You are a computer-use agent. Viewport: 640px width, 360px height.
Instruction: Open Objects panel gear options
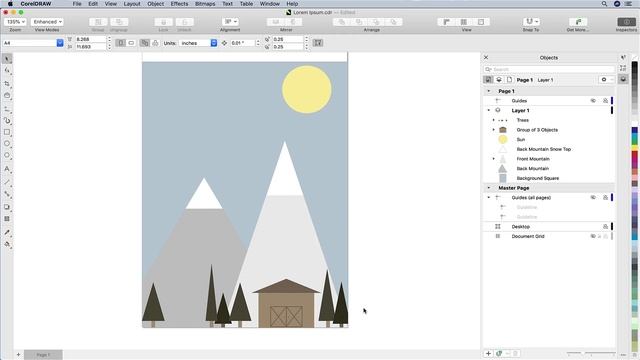(604, 80)
